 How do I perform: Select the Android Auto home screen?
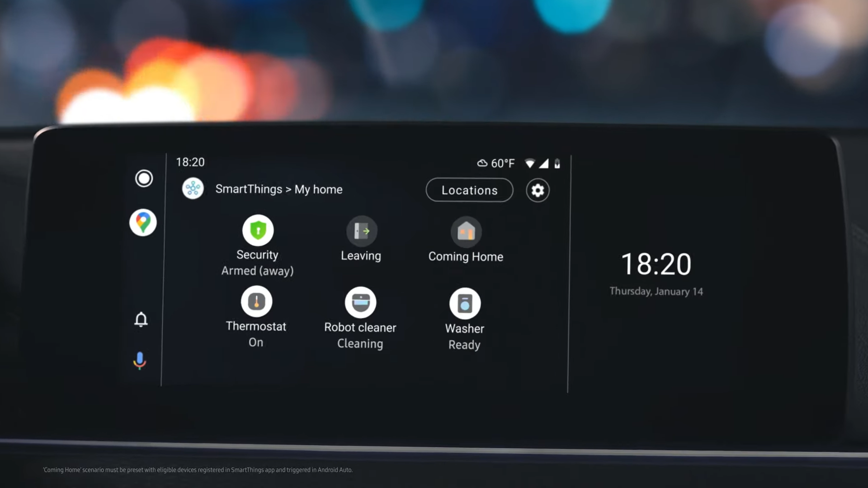(x=143, y=178)
